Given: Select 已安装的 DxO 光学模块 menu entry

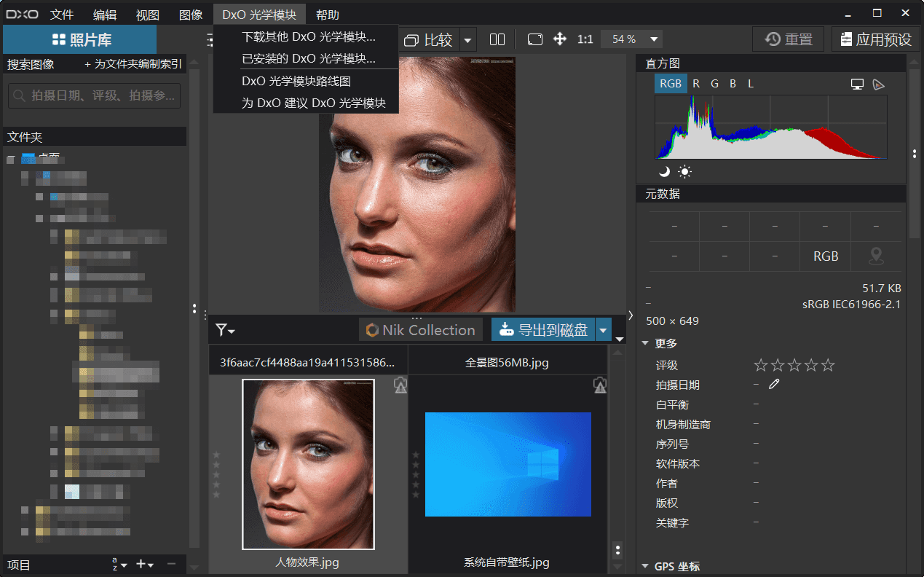Looking at the screenshot, I should pos(308,58).
